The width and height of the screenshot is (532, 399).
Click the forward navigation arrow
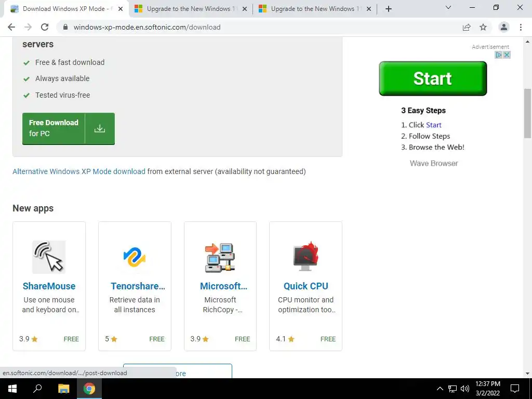pos(28,27)
